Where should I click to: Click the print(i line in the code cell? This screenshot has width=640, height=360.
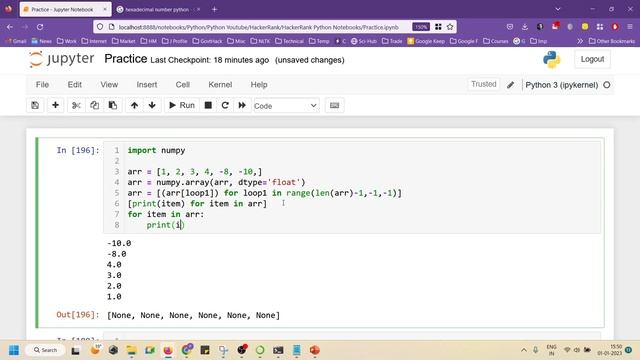coord(166,225)
